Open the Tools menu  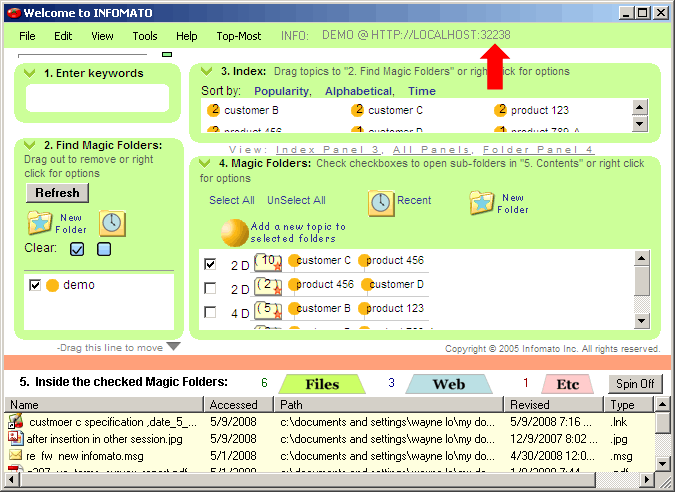145,36
